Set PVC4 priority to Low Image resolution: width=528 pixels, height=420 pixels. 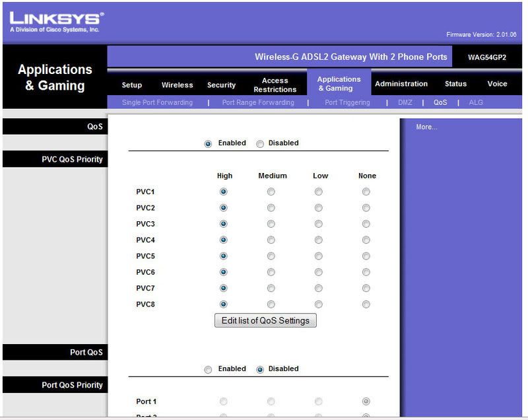pos(318,240)
